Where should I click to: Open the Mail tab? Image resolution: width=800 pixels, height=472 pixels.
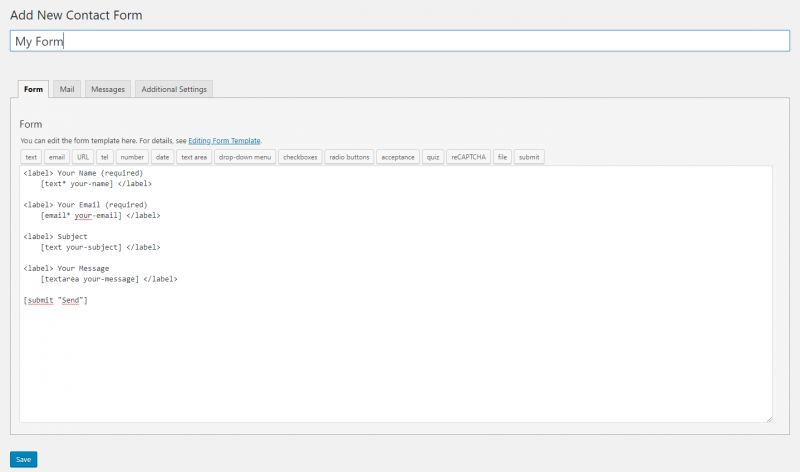click(x=67, y=89)
